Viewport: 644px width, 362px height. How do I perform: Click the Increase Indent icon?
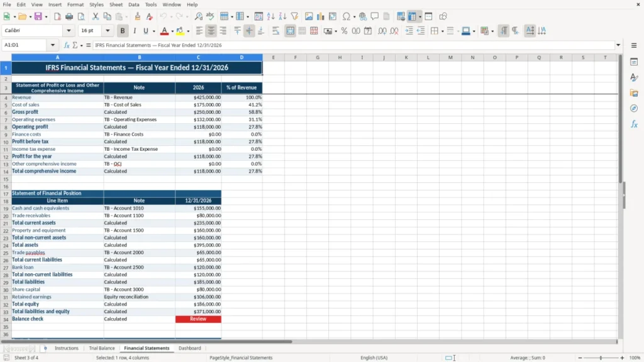[x=409, y=31]
